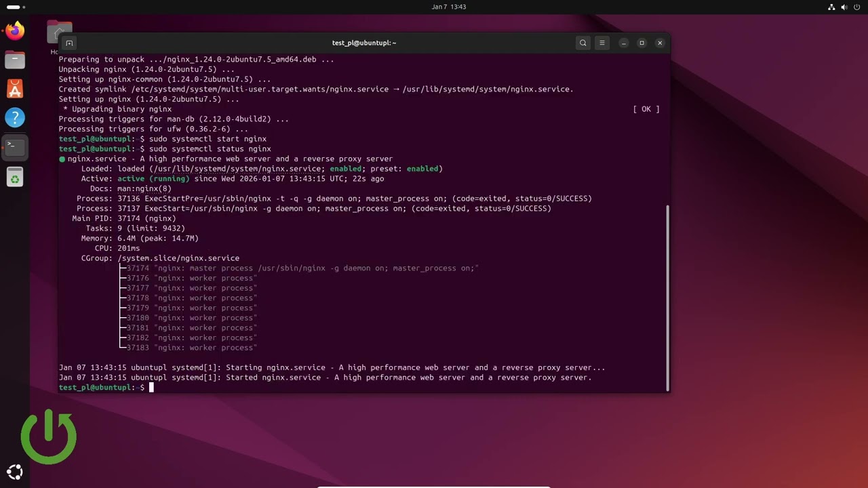This screenshot has height=488, width=868.
Task: Open terminal search with the magnifier icon
Action: (583, 43)
